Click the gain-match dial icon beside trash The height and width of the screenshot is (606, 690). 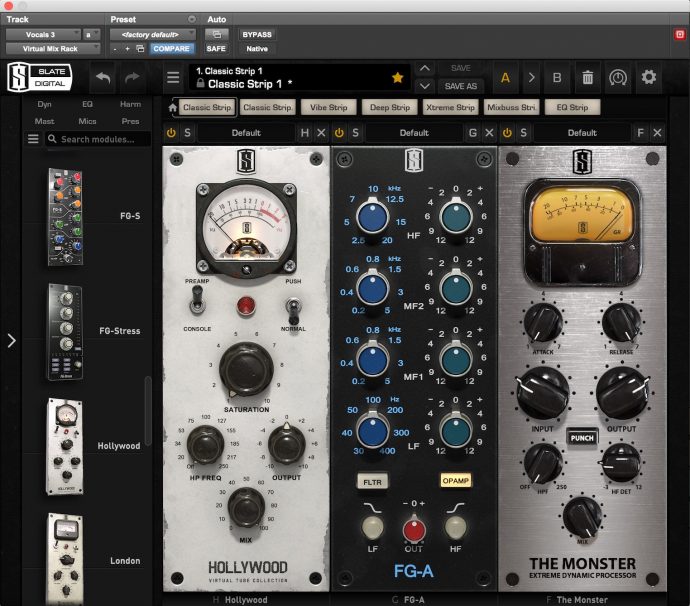coord(617,77)
